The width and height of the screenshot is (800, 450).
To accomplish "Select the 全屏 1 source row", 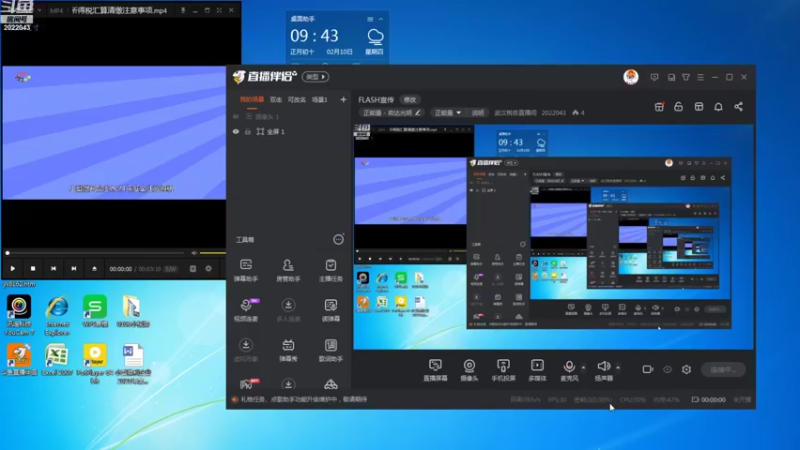I will coord(289,132).
